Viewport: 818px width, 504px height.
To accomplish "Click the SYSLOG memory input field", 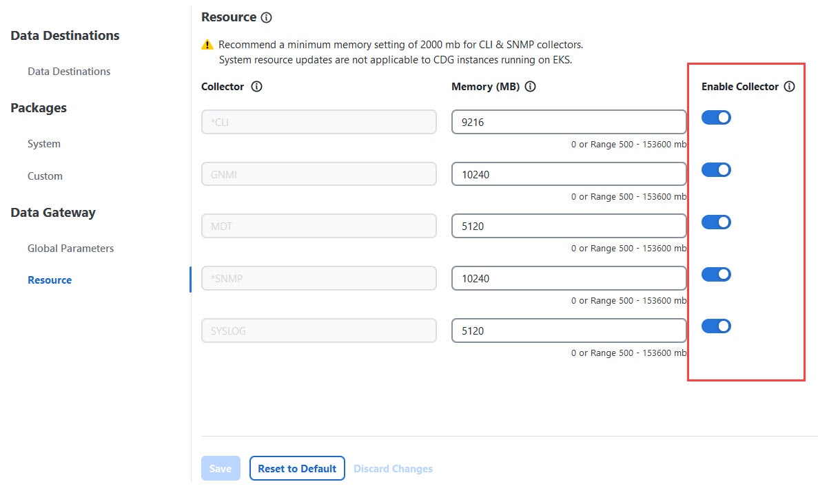I will (x=569, y=331).
